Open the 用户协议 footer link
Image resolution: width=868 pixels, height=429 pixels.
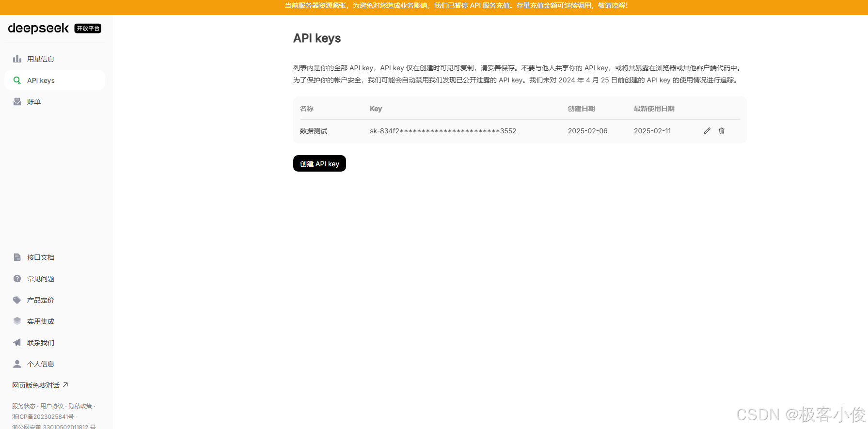(x=52, y=406)
